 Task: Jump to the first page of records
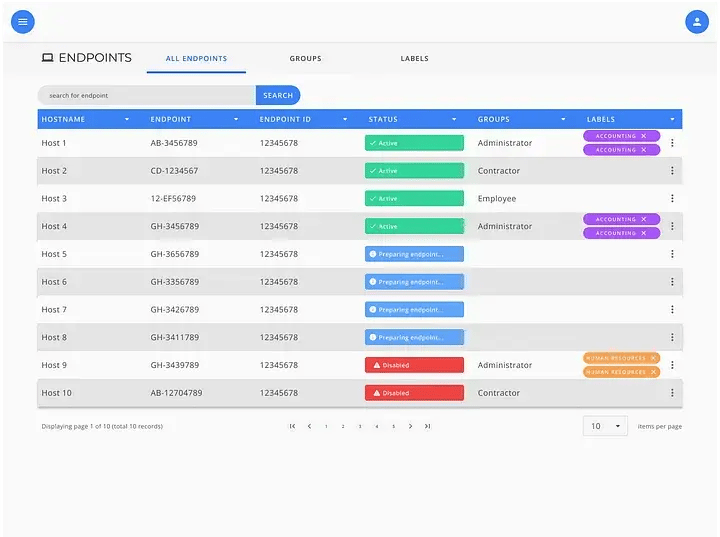coord(292,426)
